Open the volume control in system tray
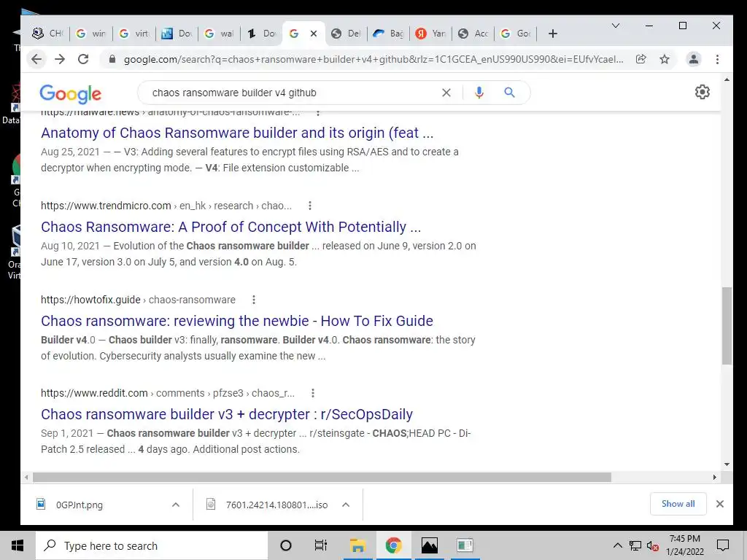This screenshot has height=560, width=747. click(653, 545)
